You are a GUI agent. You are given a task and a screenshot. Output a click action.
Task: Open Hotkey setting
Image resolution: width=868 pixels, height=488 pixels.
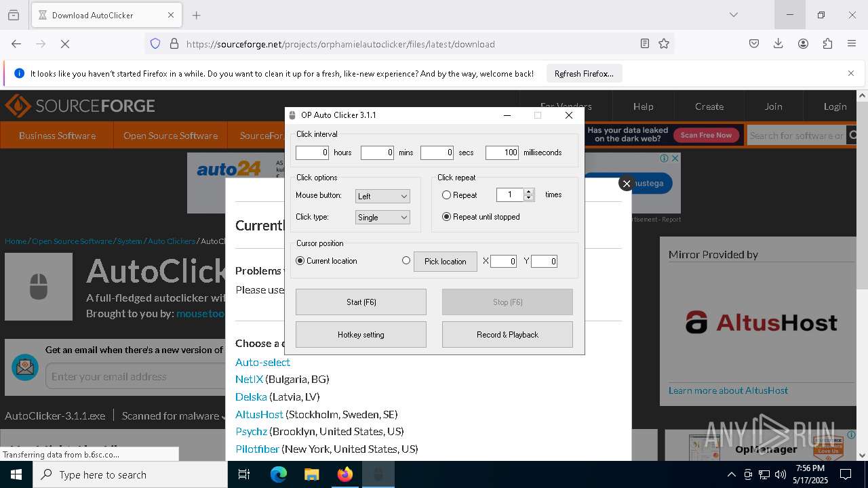click(361, 335)
